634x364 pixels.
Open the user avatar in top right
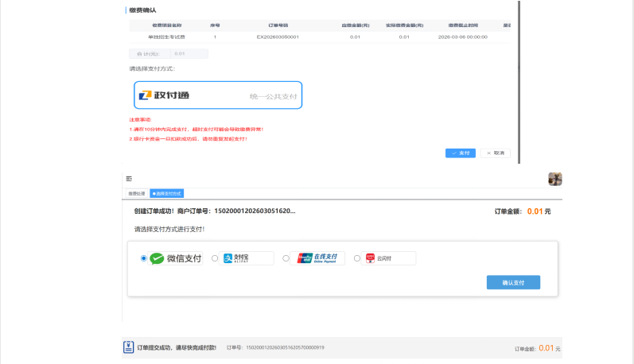pyautogui.click(x=555, y=179)
